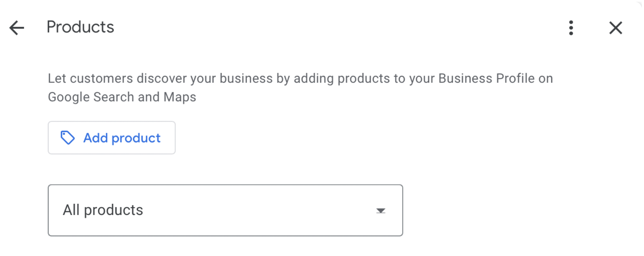Screen dimensions: 644x256
Task: Open the kebab menu next to close
Action: pyautogui.click(x=571, y=28)
